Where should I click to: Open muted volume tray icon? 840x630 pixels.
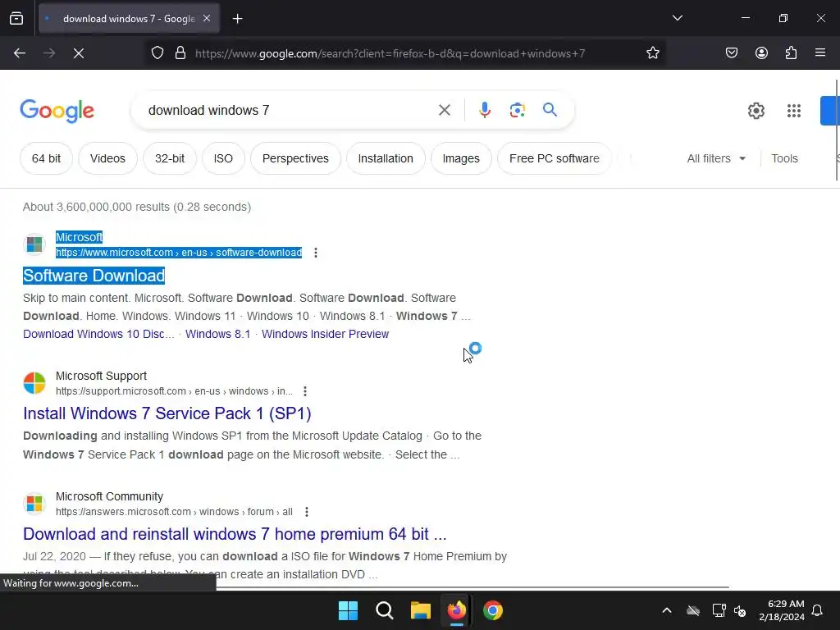pyautogui.click(x=741, y=610)
